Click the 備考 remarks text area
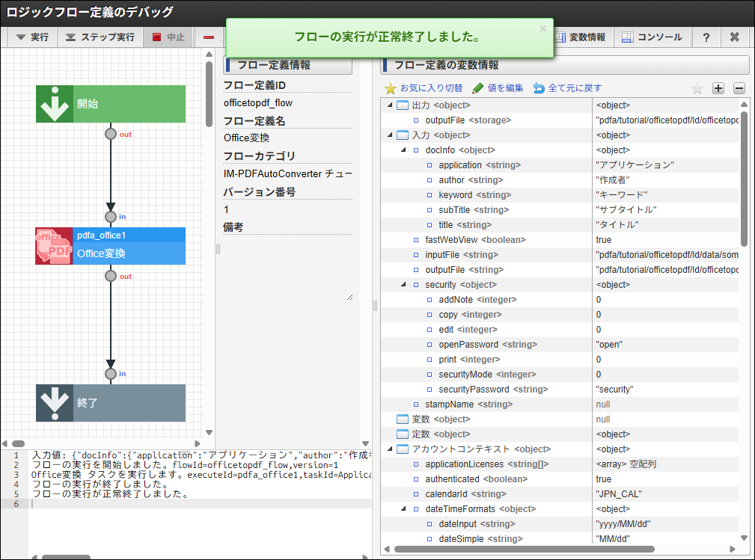 (x=287, y=268)
